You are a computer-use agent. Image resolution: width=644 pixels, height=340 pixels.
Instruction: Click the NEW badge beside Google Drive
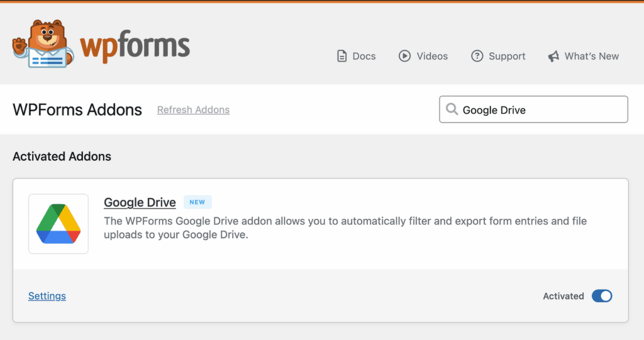point(197,202)
